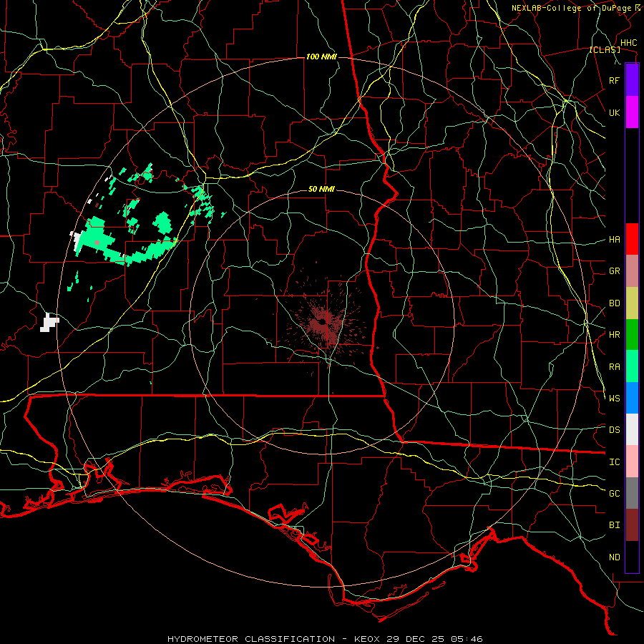The height and width of the screenshot is (644, 644).
Task: Click the ND legend label
Action: click(614, 557)
